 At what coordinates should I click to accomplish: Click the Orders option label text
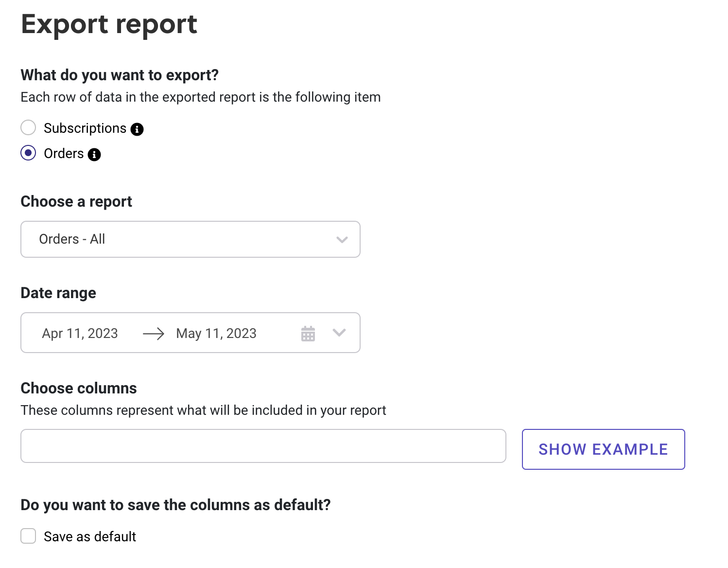pos(64,154)
